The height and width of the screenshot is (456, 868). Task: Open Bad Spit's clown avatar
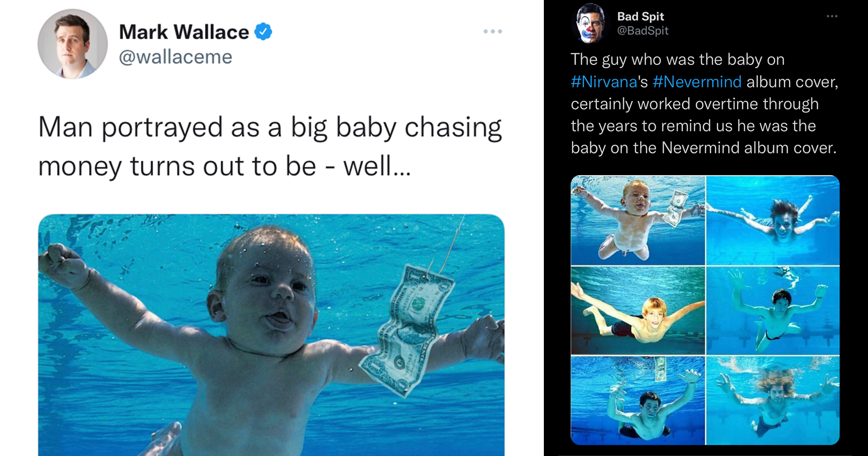pos(589,24)
